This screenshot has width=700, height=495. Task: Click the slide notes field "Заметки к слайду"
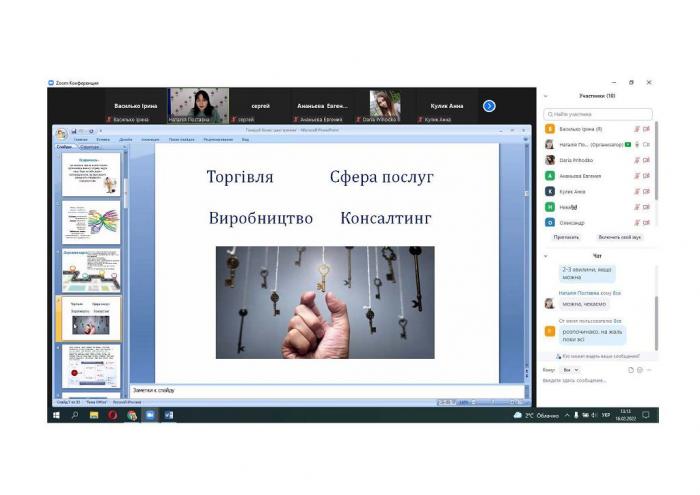coord(327,391)
